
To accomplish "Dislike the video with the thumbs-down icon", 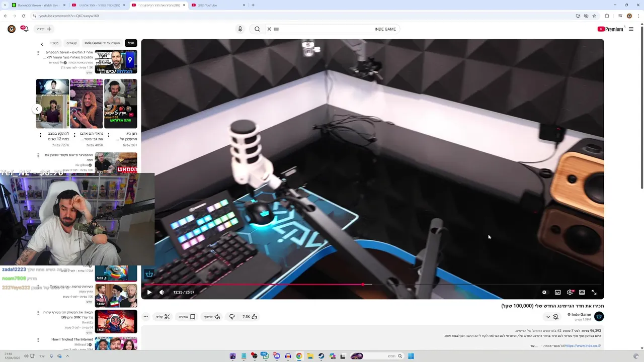I will coord(232,317).
